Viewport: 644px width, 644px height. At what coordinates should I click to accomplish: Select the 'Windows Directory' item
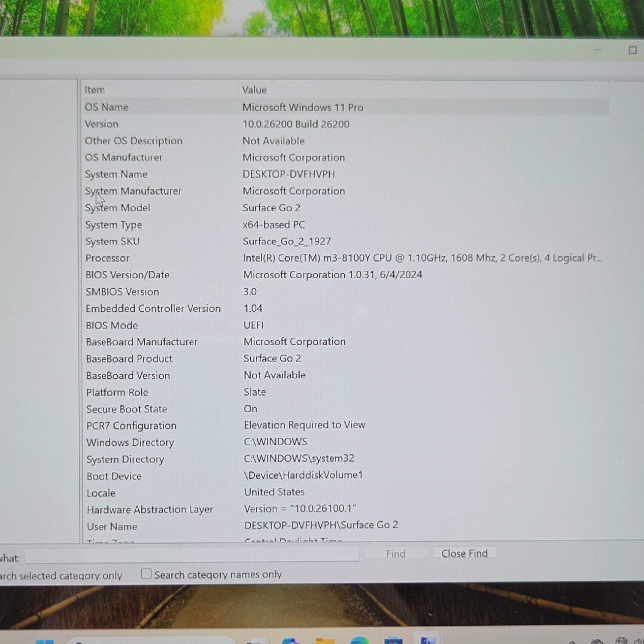click(130, 443)
